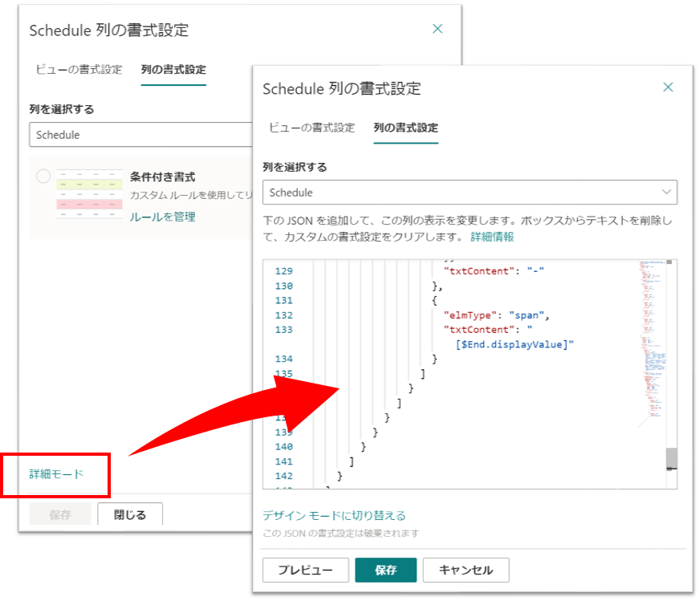Open the ルールを管理 link
The width and height of the screenshot is (700, 601).
(162, 217)
